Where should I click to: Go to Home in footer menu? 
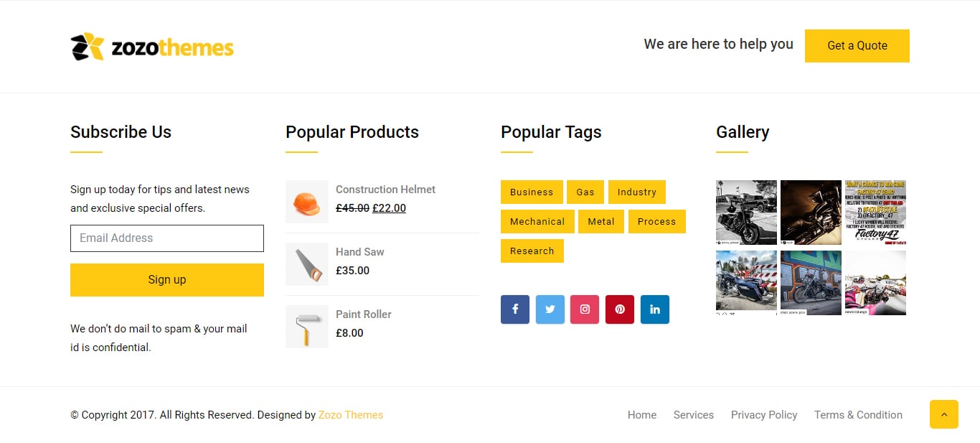pos(642,415)
